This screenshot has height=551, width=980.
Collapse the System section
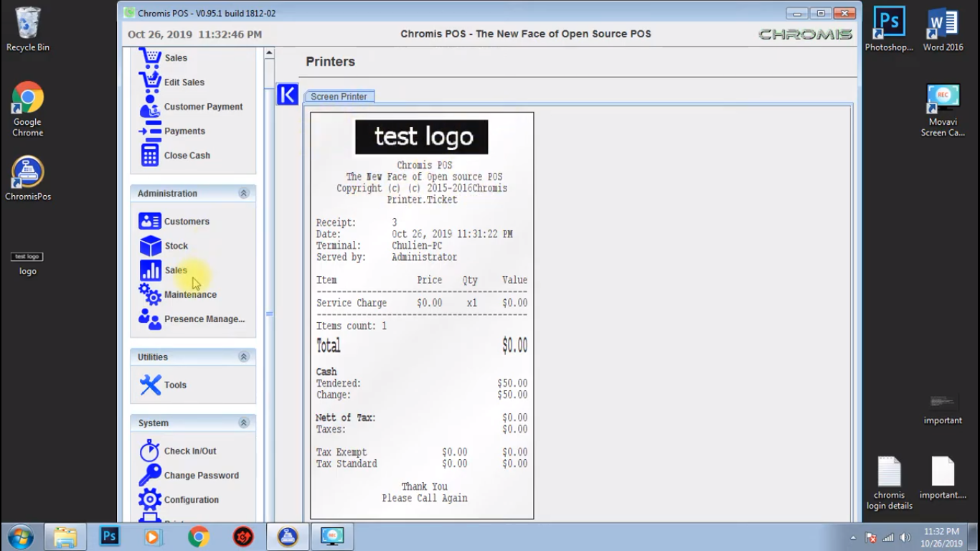245,423
